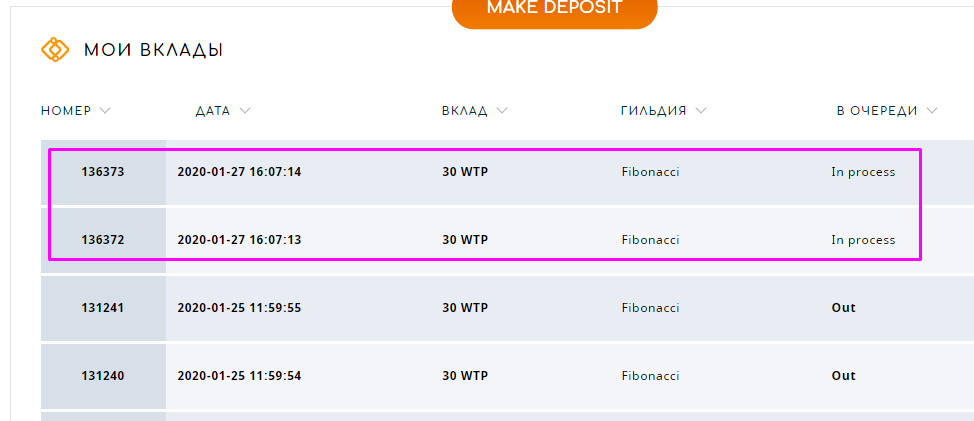Screen dimensions: 974x421
Task: Select deposit number 136372
Action: click(102, 240)
